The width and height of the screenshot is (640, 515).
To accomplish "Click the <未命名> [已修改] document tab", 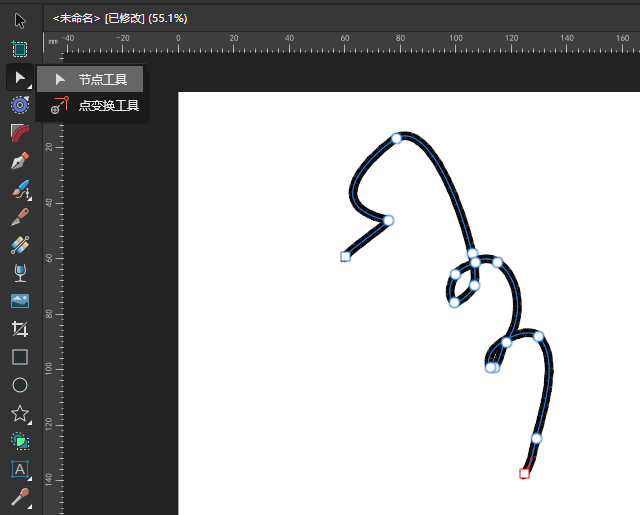I will [x=120, y=18].
